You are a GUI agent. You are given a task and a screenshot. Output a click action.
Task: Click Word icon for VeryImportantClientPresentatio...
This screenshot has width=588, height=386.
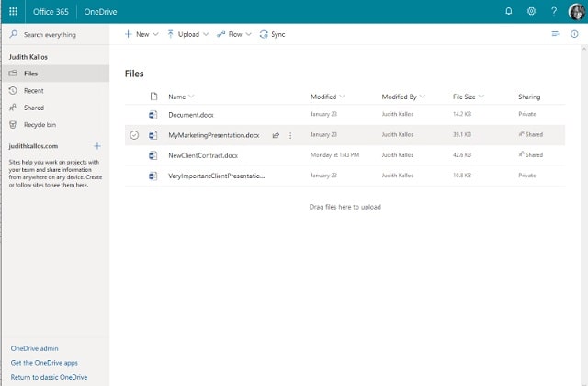point(153,176)
